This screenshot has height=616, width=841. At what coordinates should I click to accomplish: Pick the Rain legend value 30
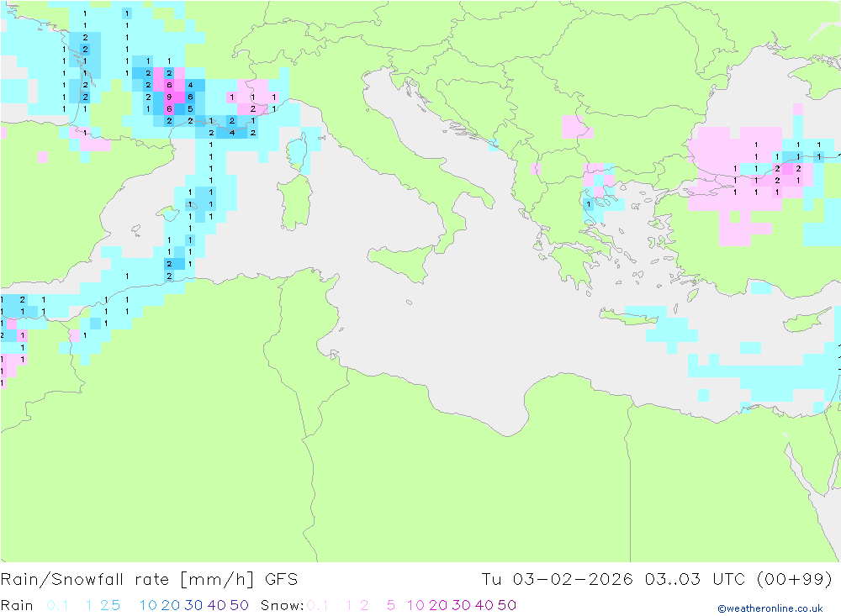click(x=193, y=605)
